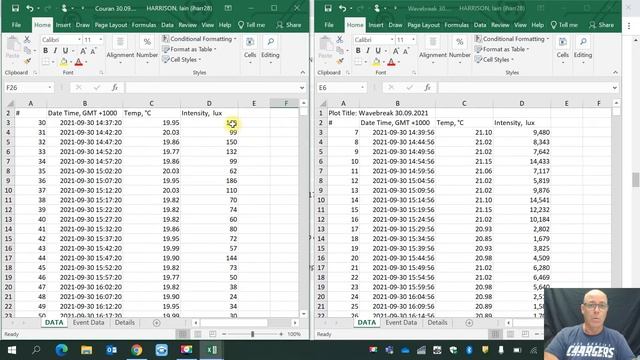
Task: Click formula bar input in right window
Action: pos(524,87)
